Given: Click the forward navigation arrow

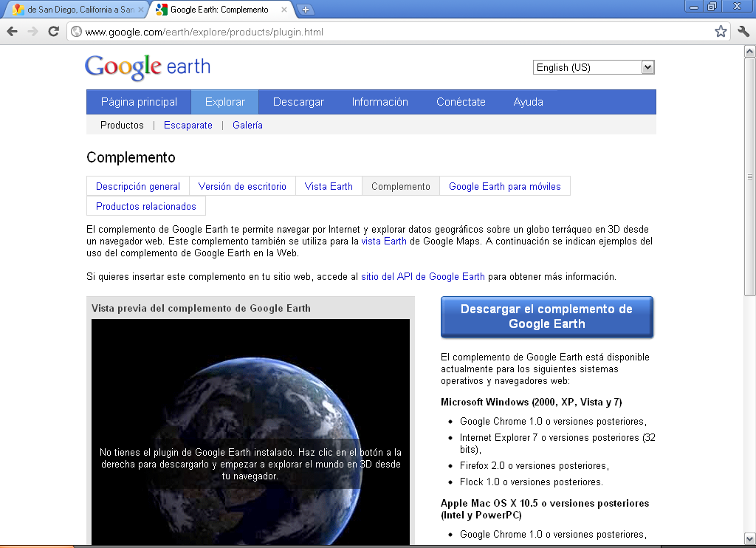Looking at the screenshot, I should (32, 32).
